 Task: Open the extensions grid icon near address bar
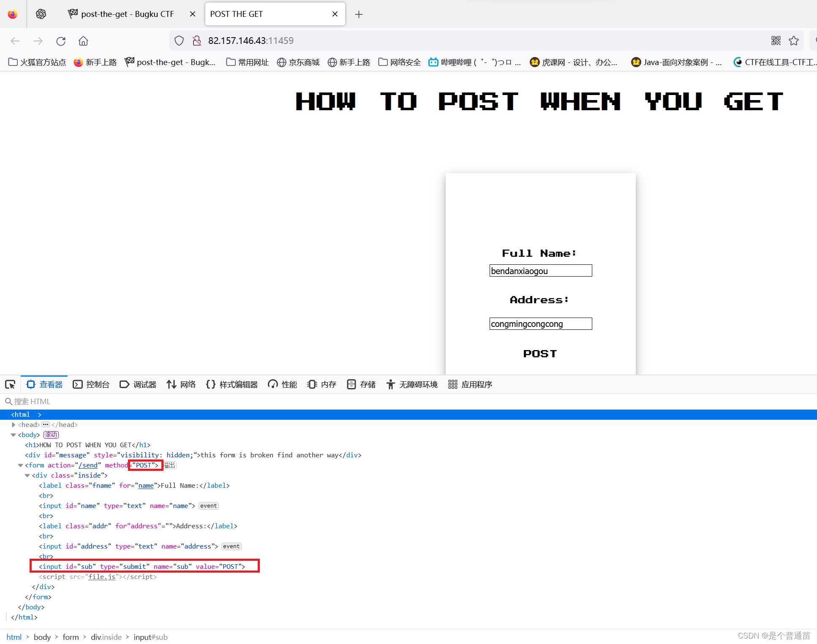click(x=776, y=40)
